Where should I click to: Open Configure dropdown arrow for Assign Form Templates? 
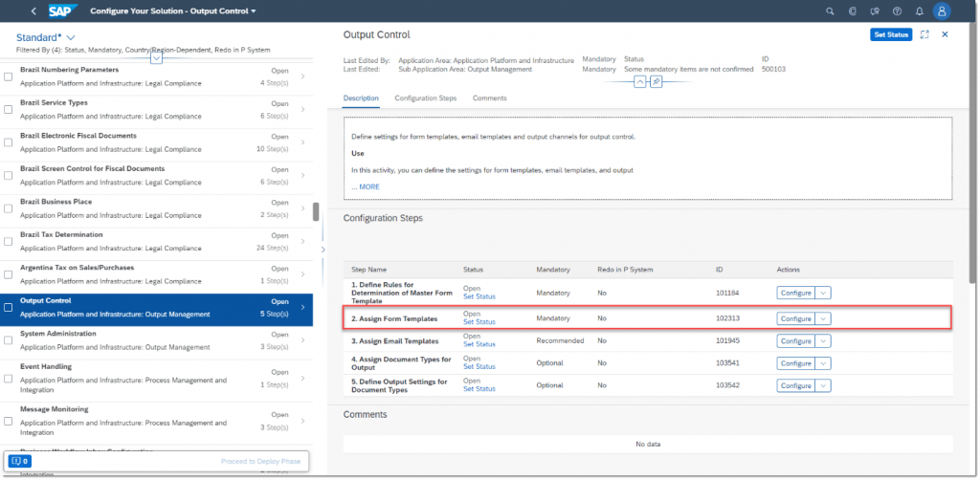point(823,318)
